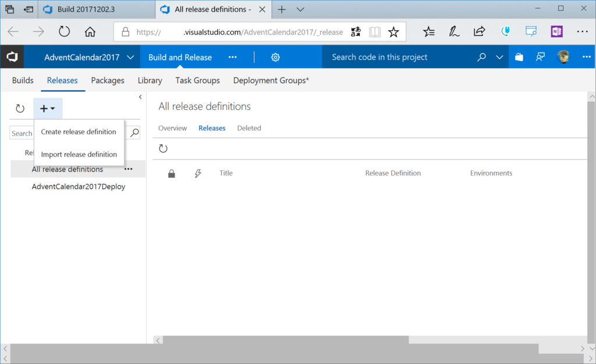The height and width of the screenshot is (364, 596).
Task: Click the Edge share icon
Action: click(480, 31)
